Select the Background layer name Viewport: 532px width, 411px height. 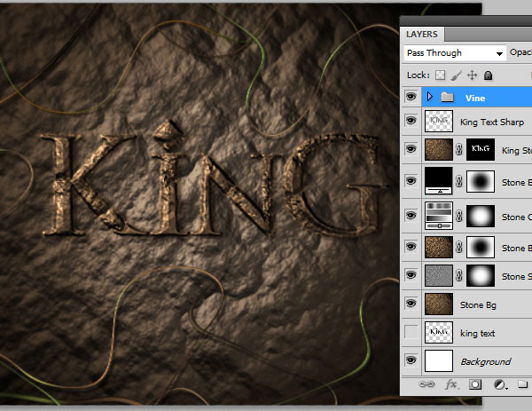click(x=486, y=362)
